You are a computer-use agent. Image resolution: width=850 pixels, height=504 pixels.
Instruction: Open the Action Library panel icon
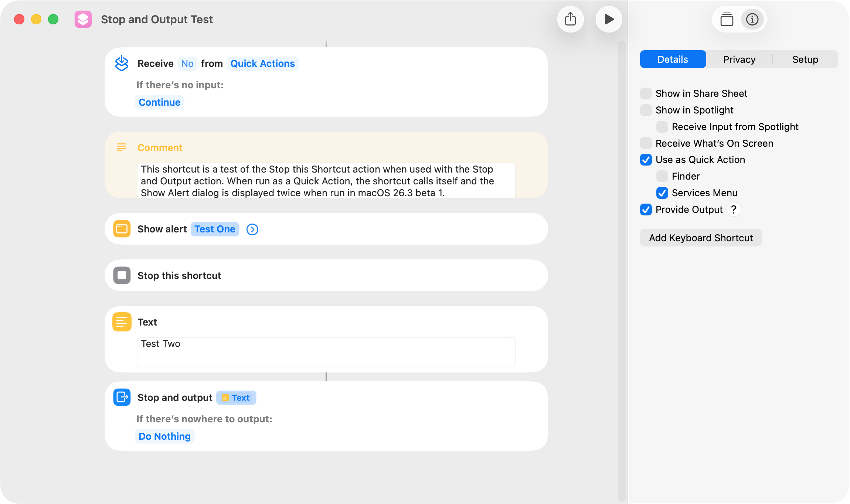[727, 19]
